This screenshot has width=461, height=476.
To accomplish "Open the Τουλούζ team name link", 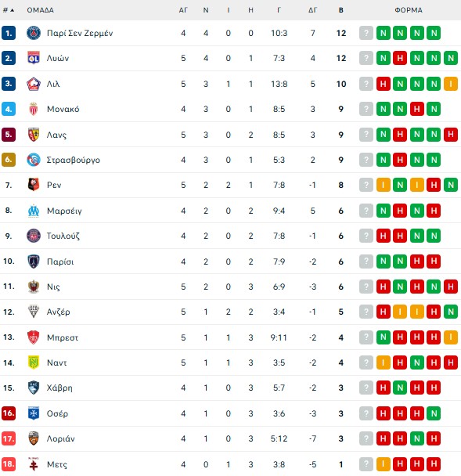I will click(x=63, y=236).
